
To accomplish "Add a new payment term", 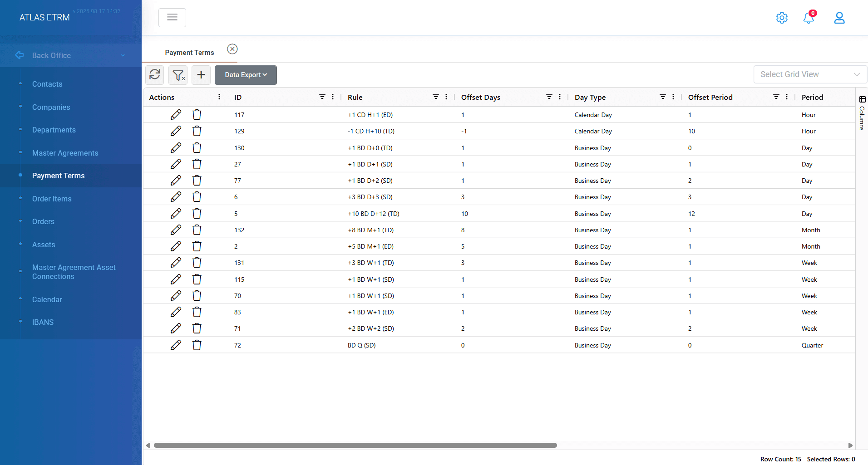I will coord(201,75).
